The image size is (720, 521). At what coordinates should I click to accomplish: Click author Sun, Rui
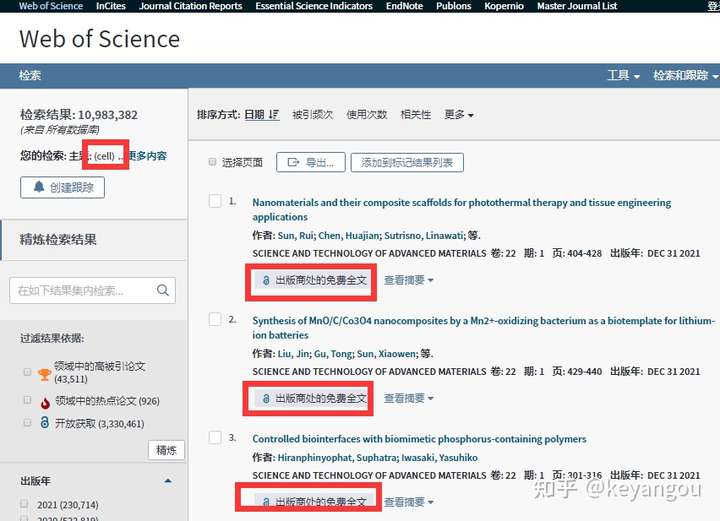point(296,235)
